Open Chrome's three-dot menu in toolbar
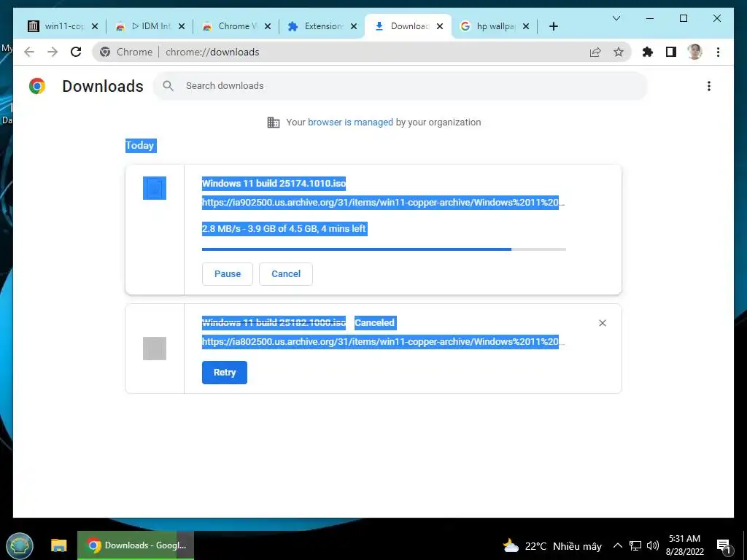 (718, 52)
